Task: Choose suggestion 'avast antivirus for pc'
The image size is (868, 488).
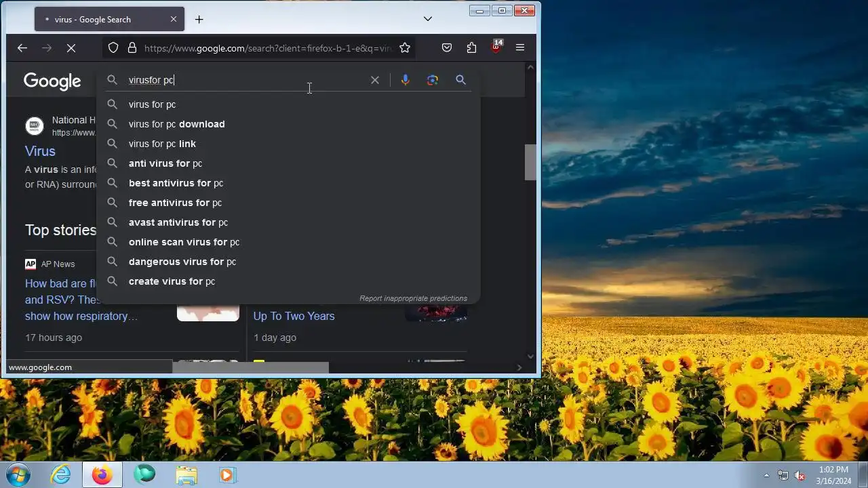Action: point(288,222)
